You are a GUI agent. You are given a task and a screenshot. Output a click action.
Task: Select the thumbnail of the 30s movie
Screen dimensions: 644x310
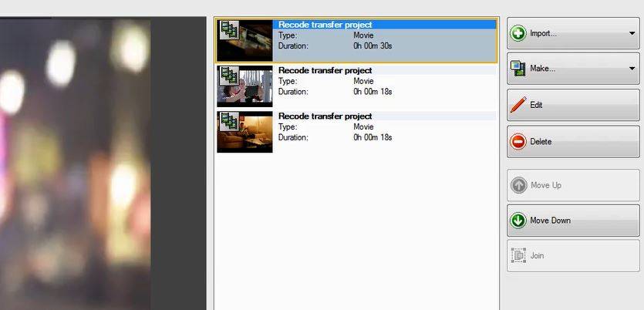pos(244,41)
